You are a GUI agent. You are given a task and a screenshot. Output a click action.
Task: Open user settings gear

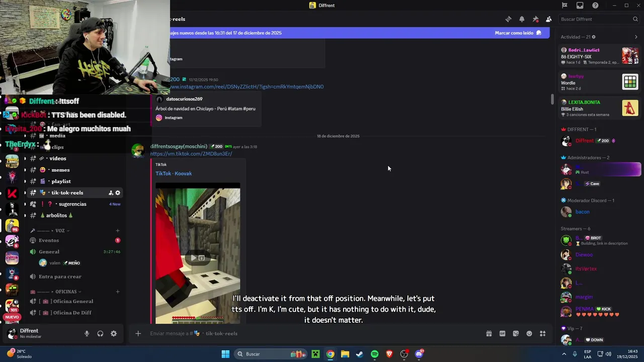(x=114, y=333)
